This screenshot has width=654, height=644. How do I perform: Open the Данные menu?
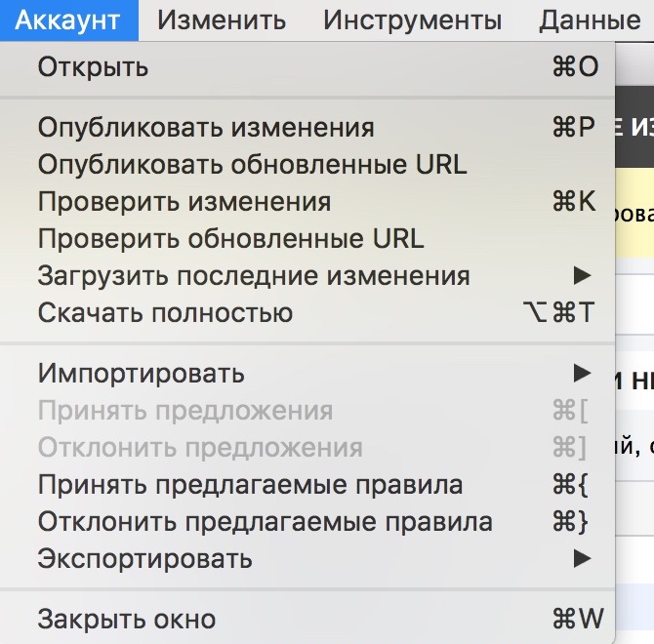point(590,20)
